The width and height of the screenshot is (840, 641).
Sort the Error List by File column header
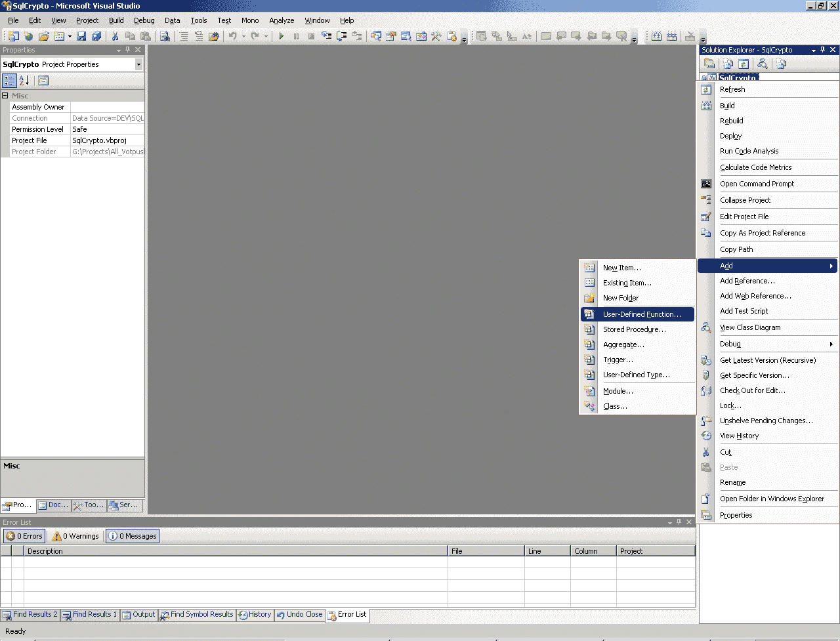coord(486,551)
